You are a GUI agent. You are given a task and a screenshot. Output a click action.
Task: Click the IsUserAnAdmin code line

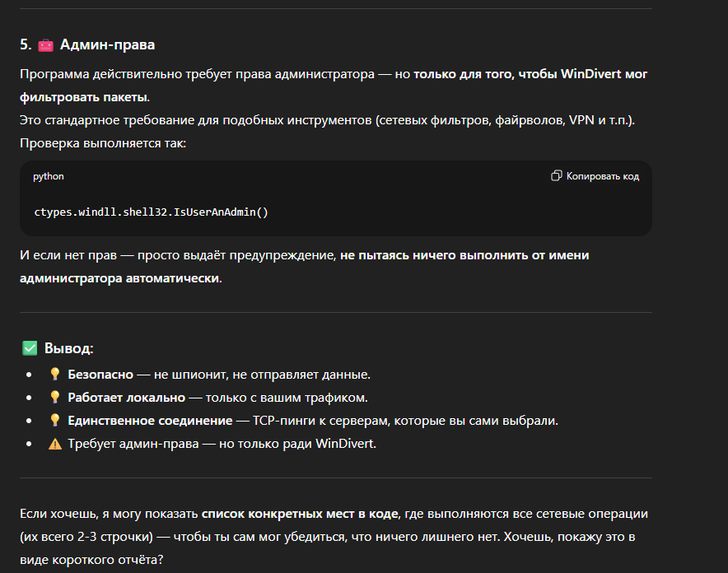tap(152, 212)
